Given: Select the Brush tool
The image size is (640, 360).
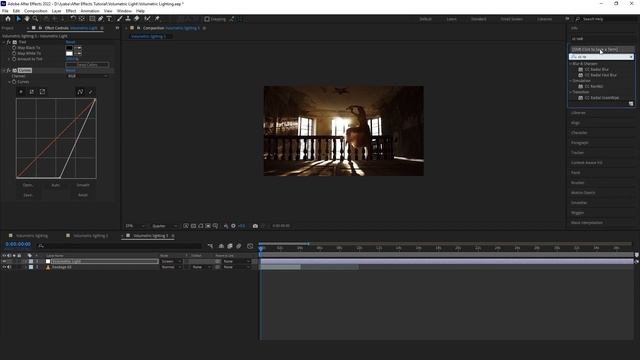Looking at the screenshot, I should (120, 19).
